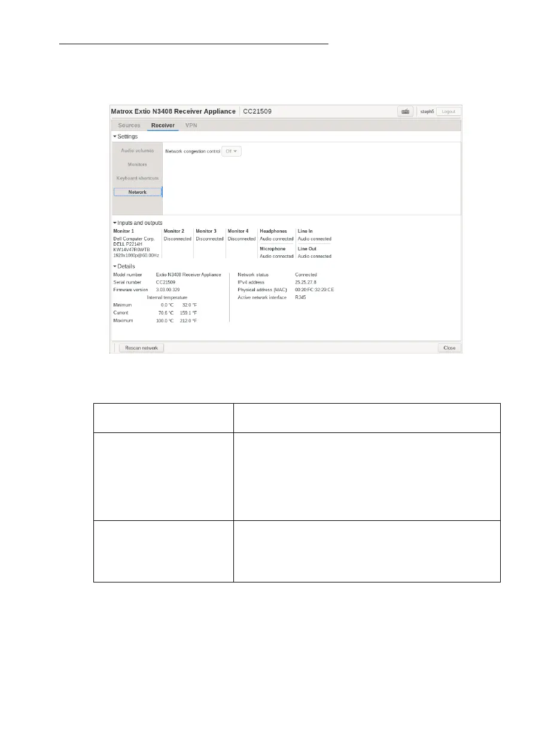
Task: Click the Headphones label
Action: coord(273,231)
